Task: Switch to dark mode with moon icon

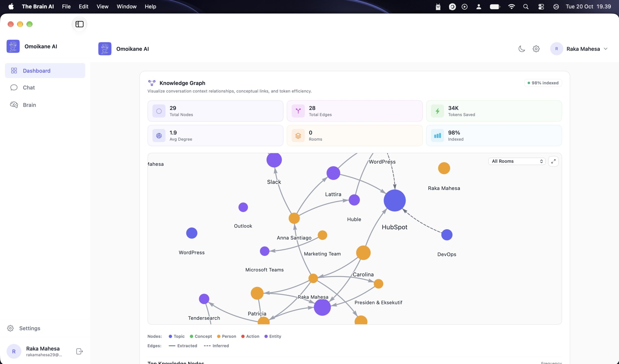Action: (522, 49)
